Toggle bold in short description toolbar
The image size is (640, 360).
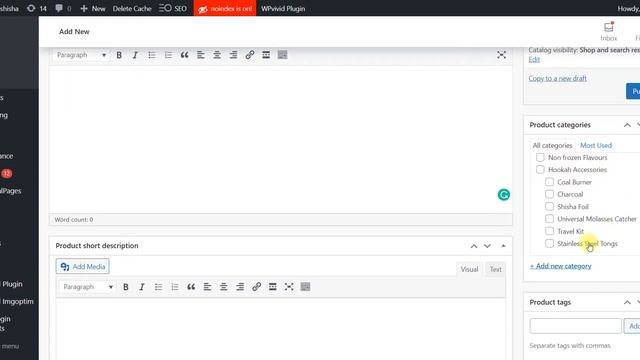point(126,287)
